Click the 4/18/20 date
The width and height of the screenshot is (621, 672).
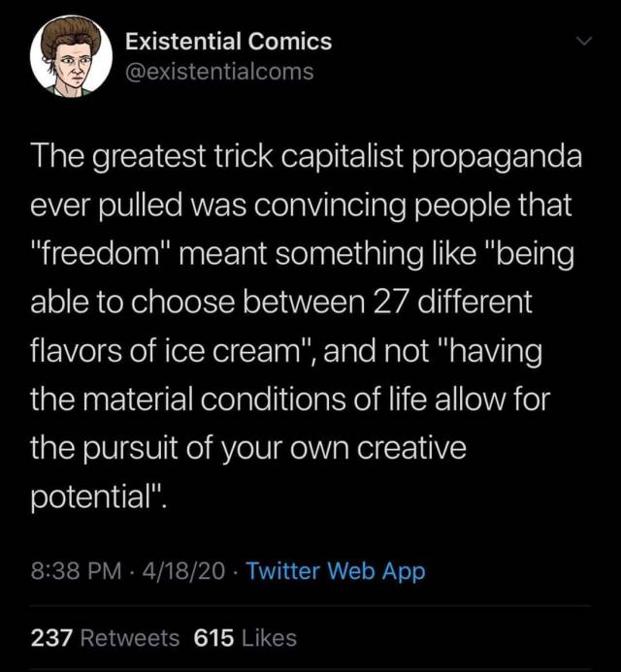click(184, 571)
